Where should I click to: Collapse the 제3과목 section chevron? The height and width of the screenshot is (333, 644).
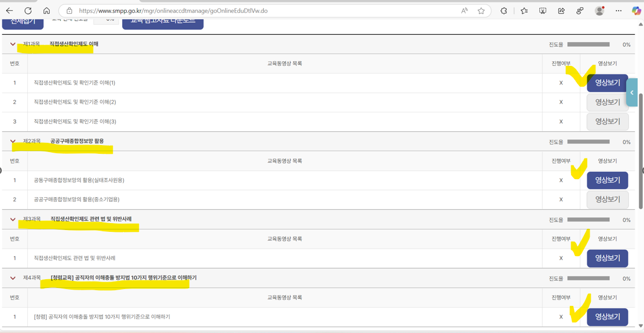[13, 219]
